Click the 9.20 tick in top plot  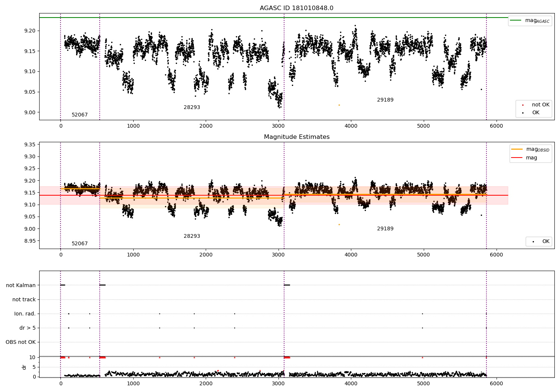coord(30,31)
